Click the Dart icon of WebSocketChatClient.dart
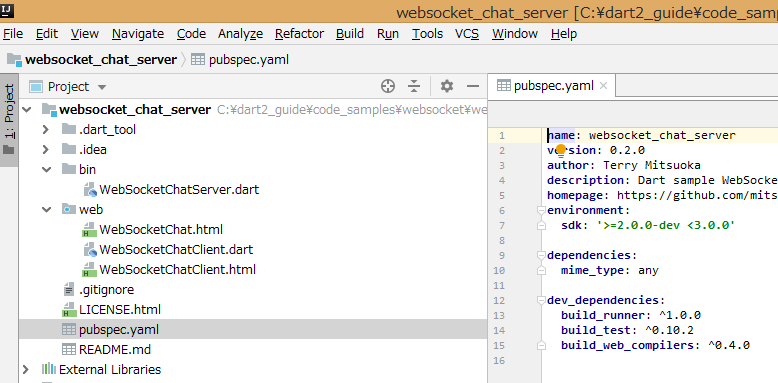 (89, 250)
